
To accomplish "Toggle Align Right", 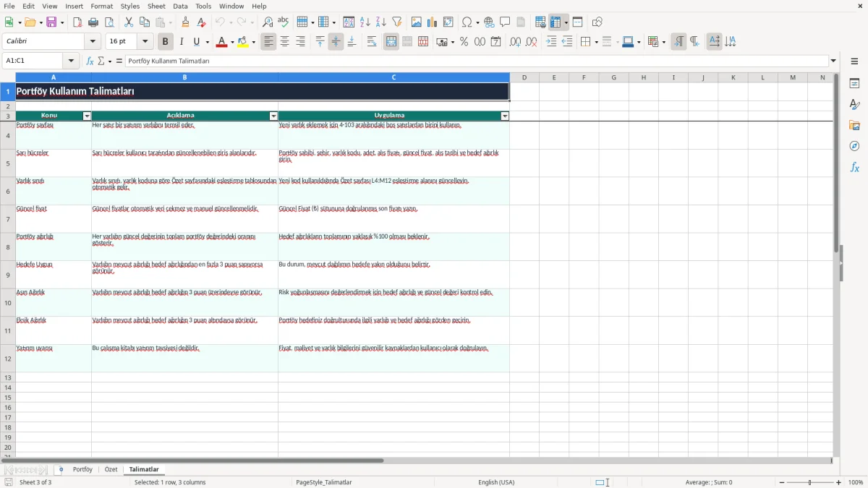I will pos(300,42).
